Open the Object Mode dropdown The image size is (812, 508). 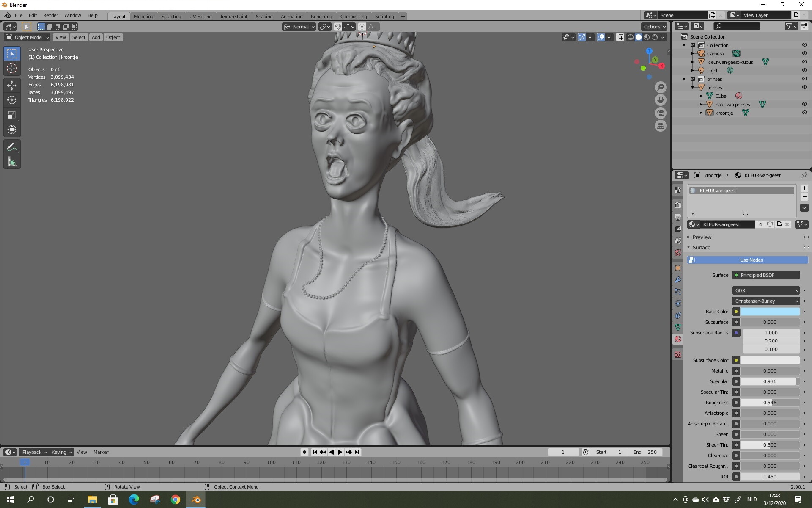coord(27,37)
